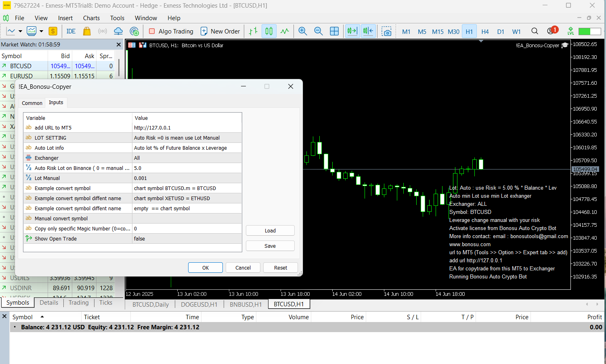Select the D1 timeframe
This screenshot has height=364, width=606.
tap(501, 31)
